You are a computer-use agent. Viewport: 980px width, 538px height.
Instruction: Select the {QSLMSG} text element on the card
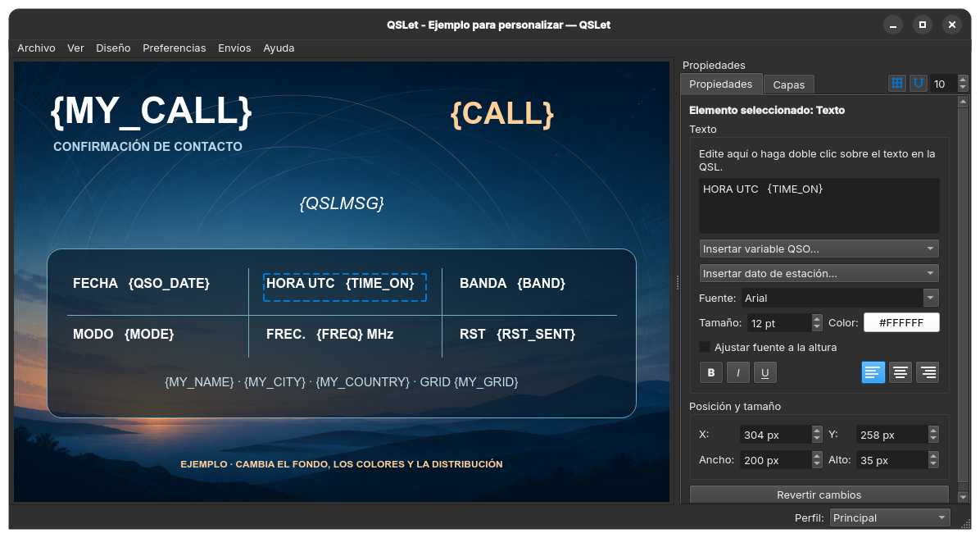click(341, 203)
